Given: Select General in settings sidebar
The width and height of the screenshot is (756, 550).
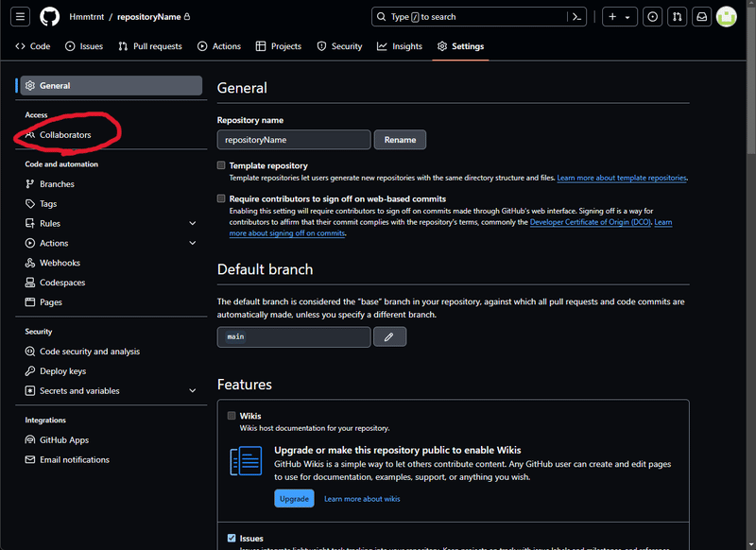Looking at the screenshot, I should [112, 85].
